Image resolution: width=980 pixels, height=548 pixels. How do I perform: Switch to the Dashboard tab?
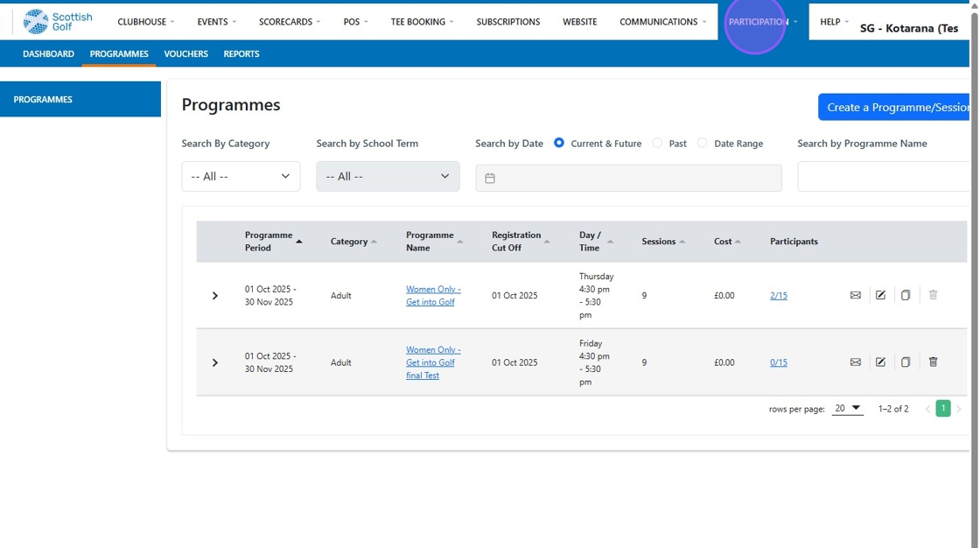48,53
